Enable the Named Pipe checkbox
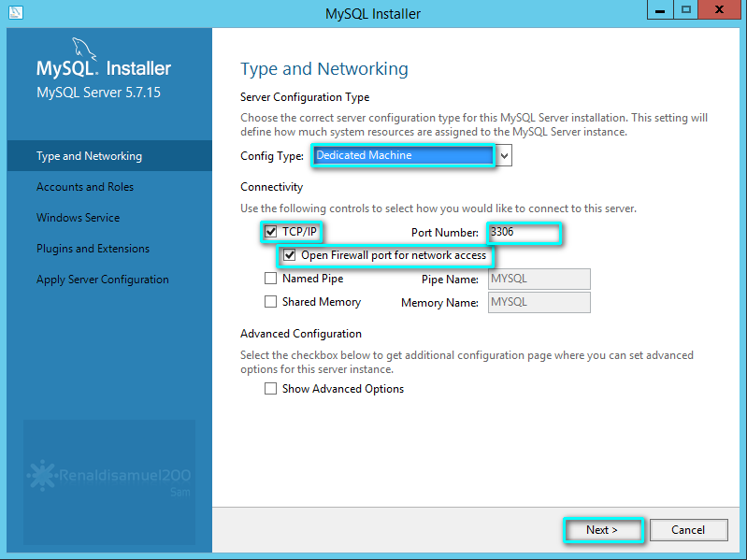The width and height of the screenshot is (747, 560). 270,278
